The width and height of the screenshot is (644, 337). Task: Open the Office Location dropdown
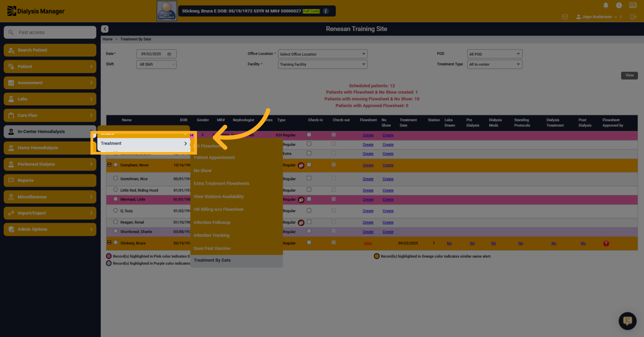323,54
